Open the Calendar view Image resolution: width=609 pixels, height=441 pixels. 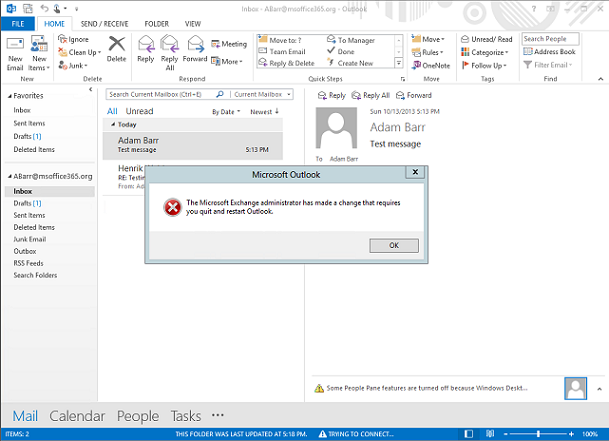[77, 416]
